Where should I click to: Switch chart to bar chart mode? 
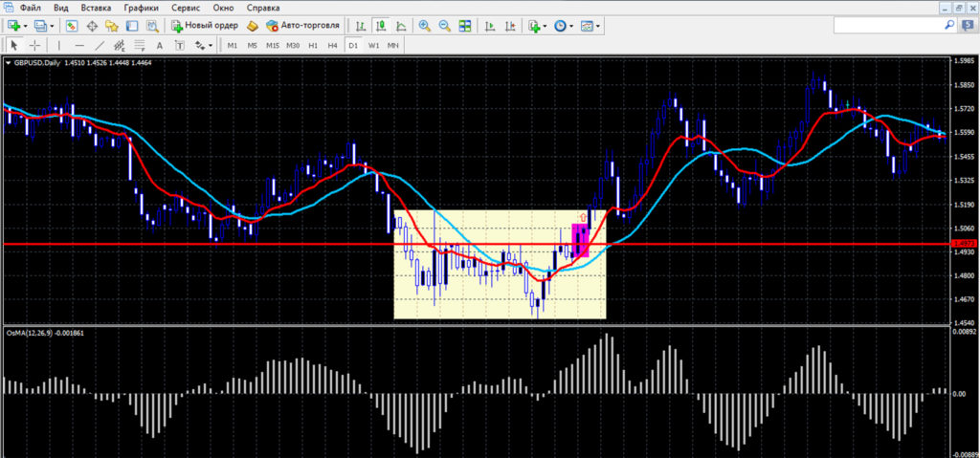click(361, 26)
